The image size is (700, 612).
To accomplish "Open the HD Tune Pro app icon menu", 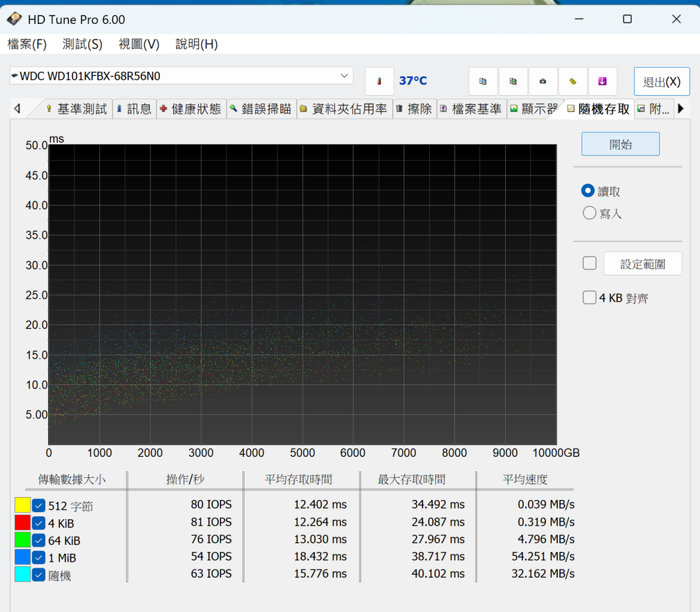I will (14, 18).
